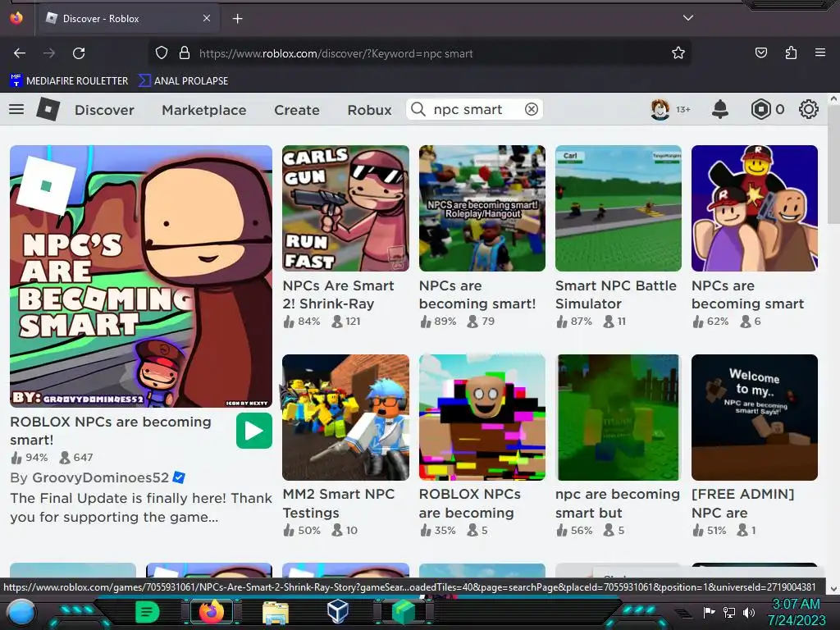This screenshot has width=840, height=630.
Task: Click inside the npc smart search field
Action: [x=475, y=109]
